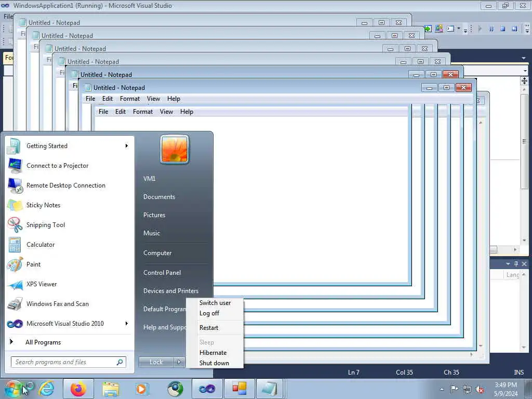This screenshot has width=532, height=399.
Task: Open Devices and Printers
Action: tap(170, 291)
